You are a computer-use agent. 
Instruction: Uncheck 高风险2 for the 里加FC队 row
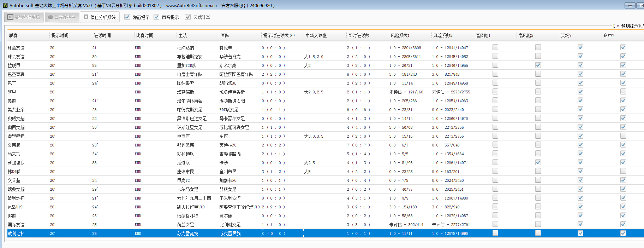click(x=538, y=65)
